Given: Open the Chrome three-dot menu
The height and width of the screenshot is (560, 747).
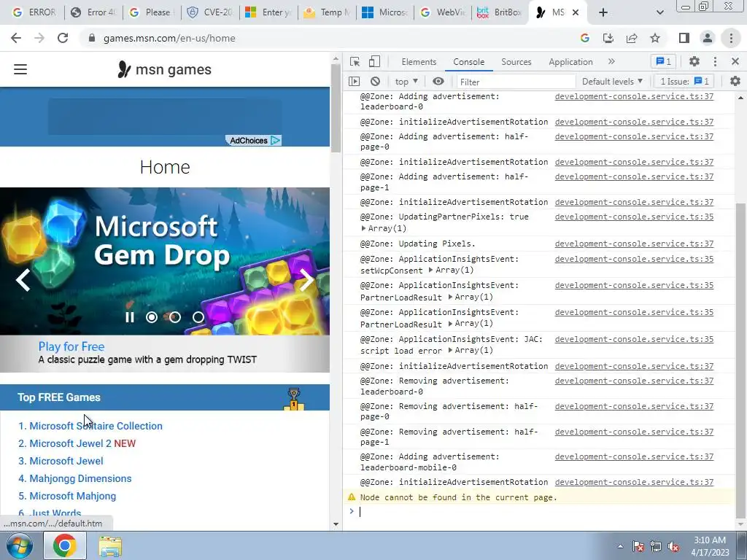Looking at the screenshot, I should 731,38.
